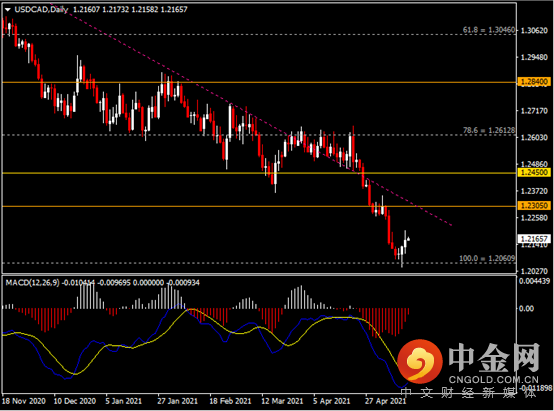Click the 100.0 = 1.20609 Fibonacci label
The width and height of the screenshot is (554, 411).
487,258
